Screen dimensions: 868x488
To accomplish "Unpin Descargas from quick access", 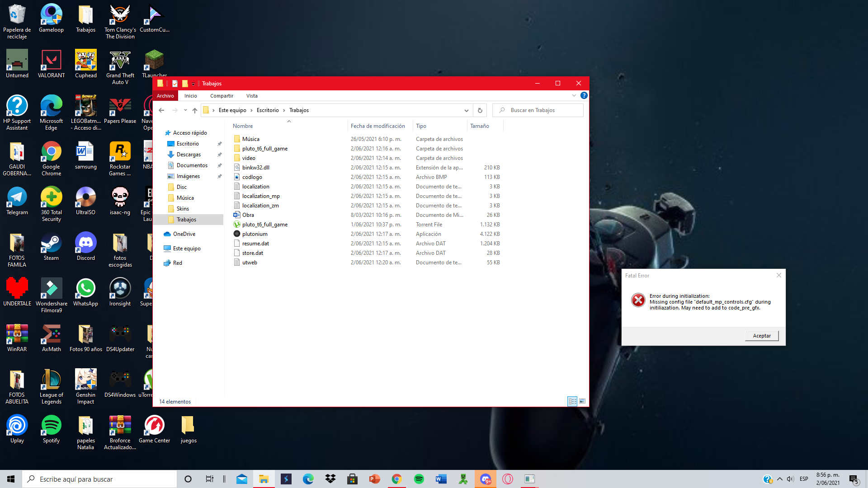I will click(220, 155).
